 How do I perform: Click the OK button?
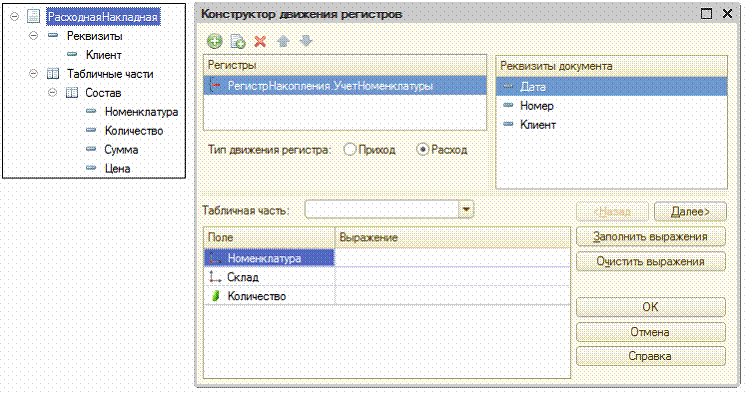point(651,307)
